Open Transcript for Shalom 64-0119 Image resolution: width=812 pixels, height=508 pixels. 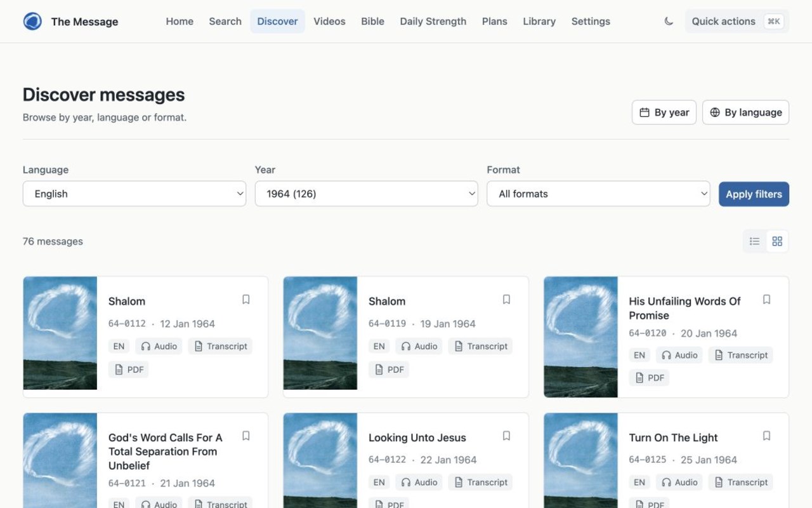pos(480,346)
